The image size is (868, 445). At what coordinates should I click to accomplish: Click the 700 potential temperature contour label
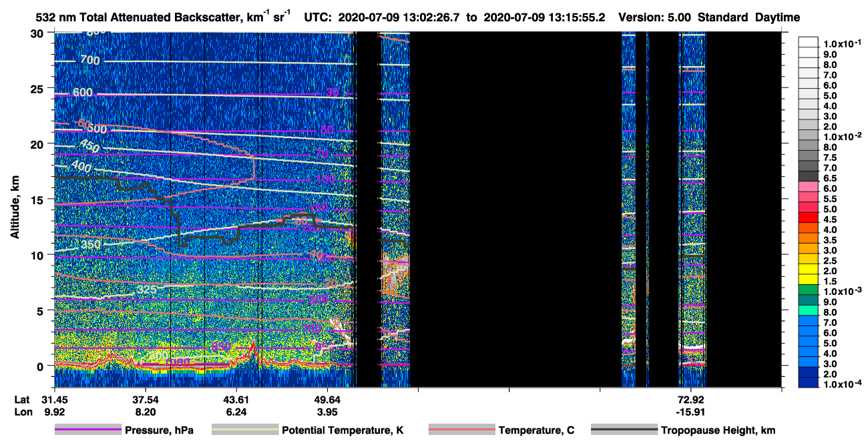coord(90,61)
